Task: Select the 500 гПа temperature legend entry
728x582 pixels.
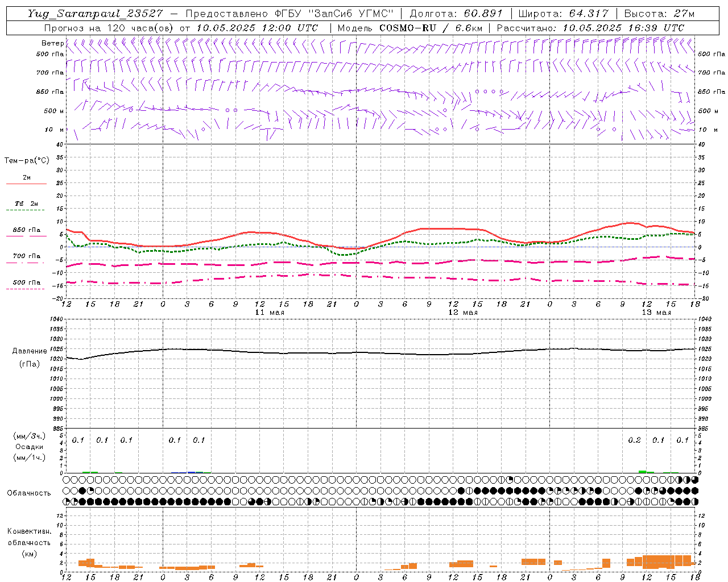Action: [27, 282]
